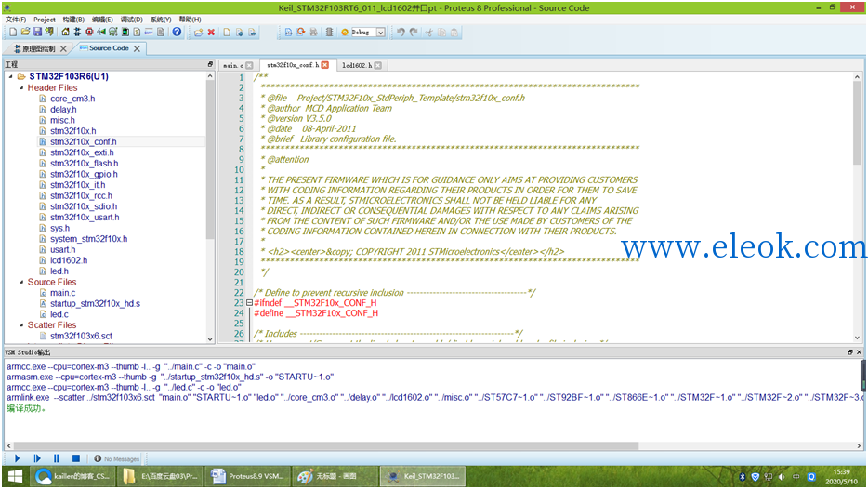Click the Redo arrow icon
This screenshot has width=868, height=490.
[414, 33]
